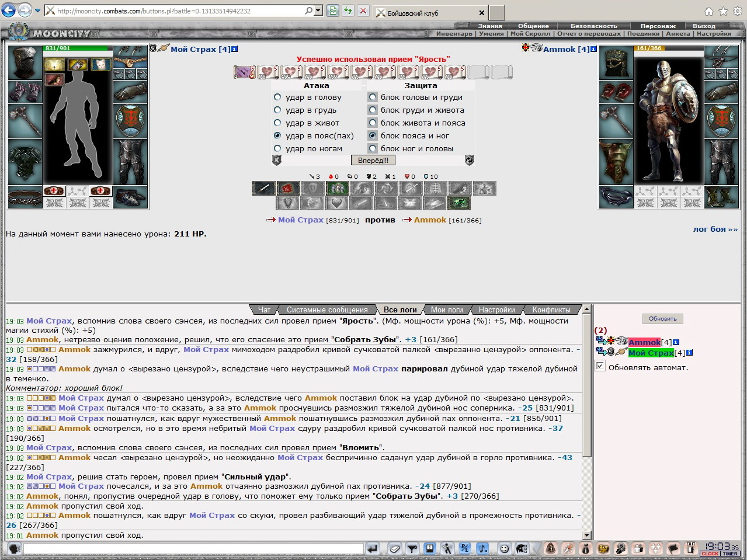747x560 pixels.
Task: Activate the green glowing technique in the second row
Action: pyautogui.click(x=459, y=203)
